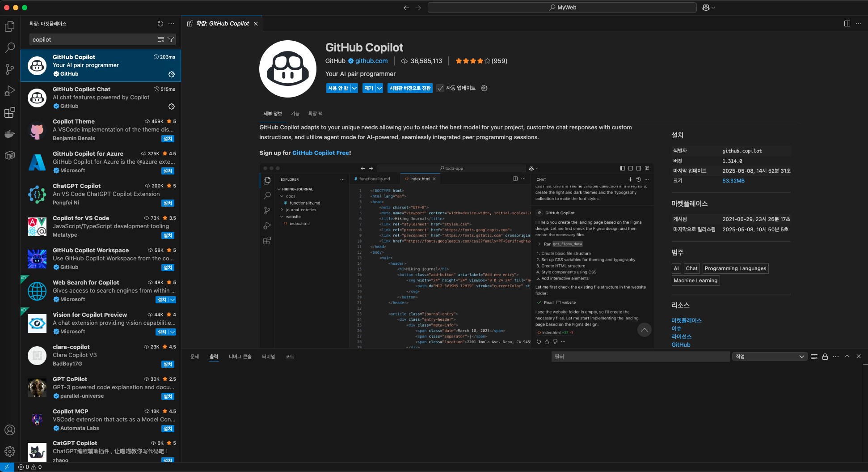Image resolution: width=868 pixels, height=472 pixels.
Task: Open the extensions filter menu
Action: pos(171,40)
